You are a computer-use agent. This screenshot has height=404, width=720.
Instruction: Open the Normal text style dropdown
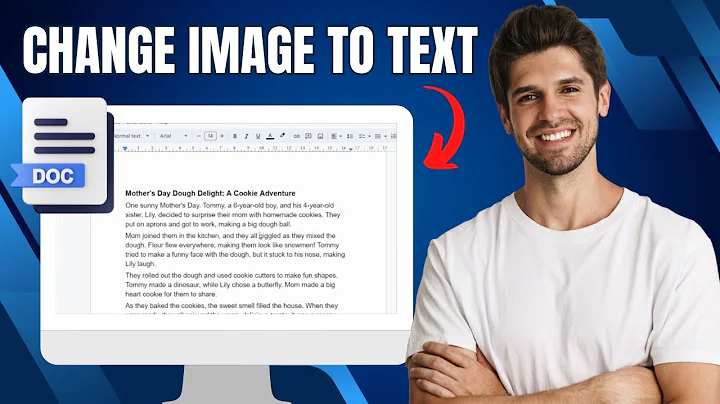pos(131,136)
